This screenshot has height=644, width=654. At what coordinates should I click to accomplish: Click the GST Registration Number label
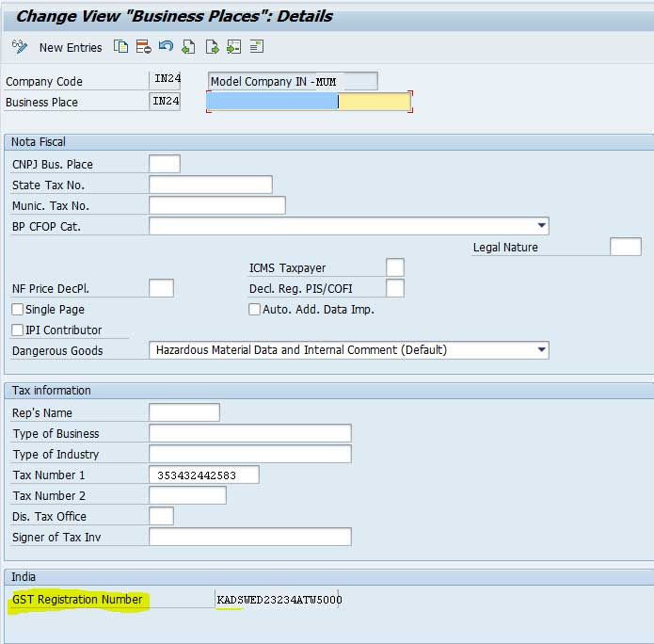coord(77,600)
